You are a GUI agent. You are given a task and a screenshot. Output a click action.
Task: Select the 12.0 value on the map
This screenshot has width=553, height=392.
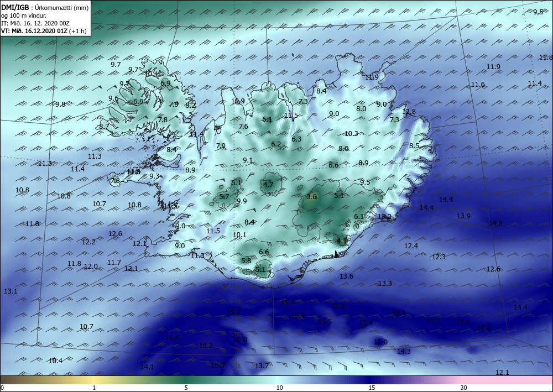click(91, 266)
